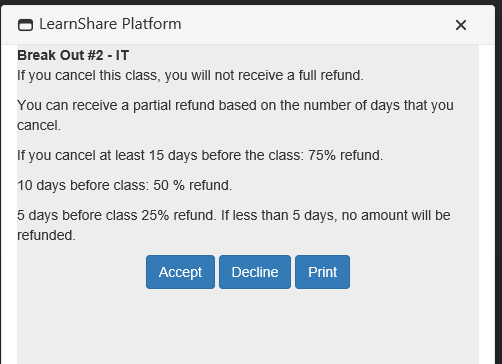Click the word 'cancel.' ending the second paragraph
502x364 pixels.
[x=39, y=125]
